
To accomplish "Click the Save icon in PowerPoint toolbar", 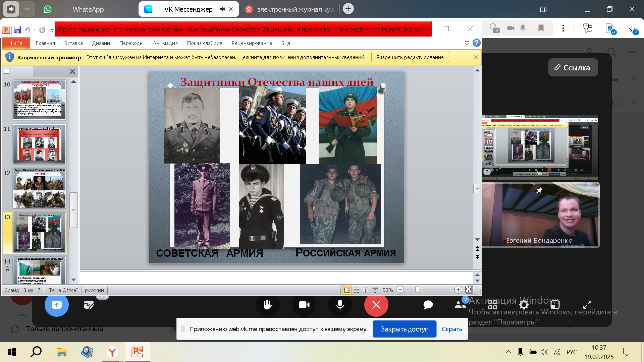I will click(x=17, y=30).
